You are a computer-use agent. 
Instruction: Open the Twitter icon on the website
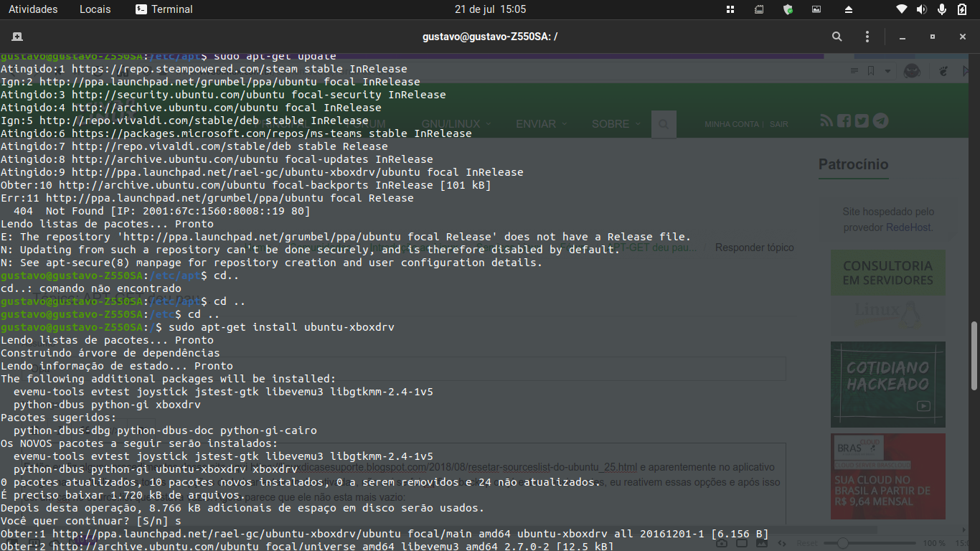pos(862,121)
